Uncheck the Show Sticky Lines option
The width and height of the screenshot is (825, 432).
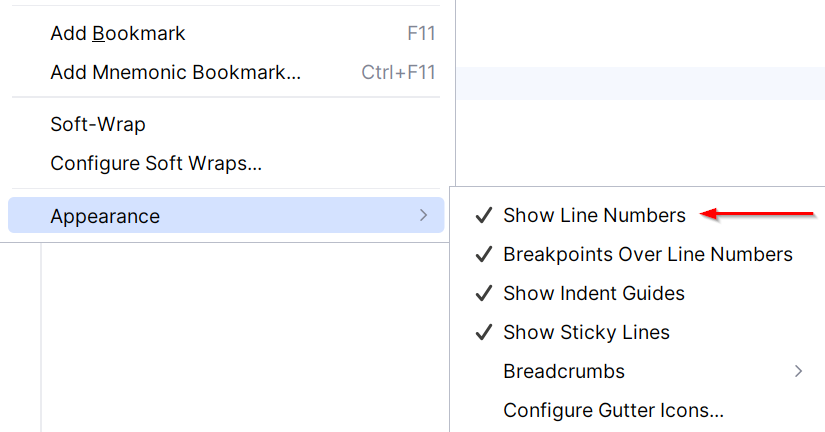pyautogui.click(x=586, y=333)
